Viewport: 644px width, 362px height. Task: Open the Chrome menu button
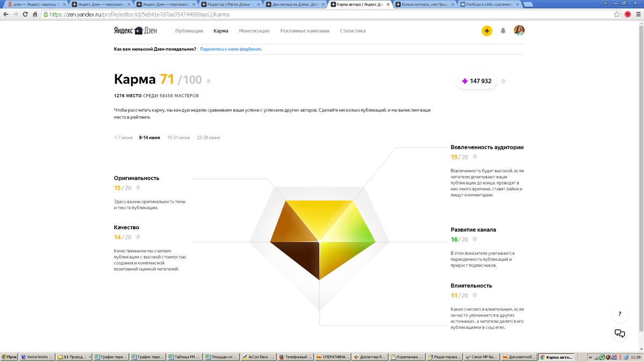pyautogui.click(x=638, y=14)
